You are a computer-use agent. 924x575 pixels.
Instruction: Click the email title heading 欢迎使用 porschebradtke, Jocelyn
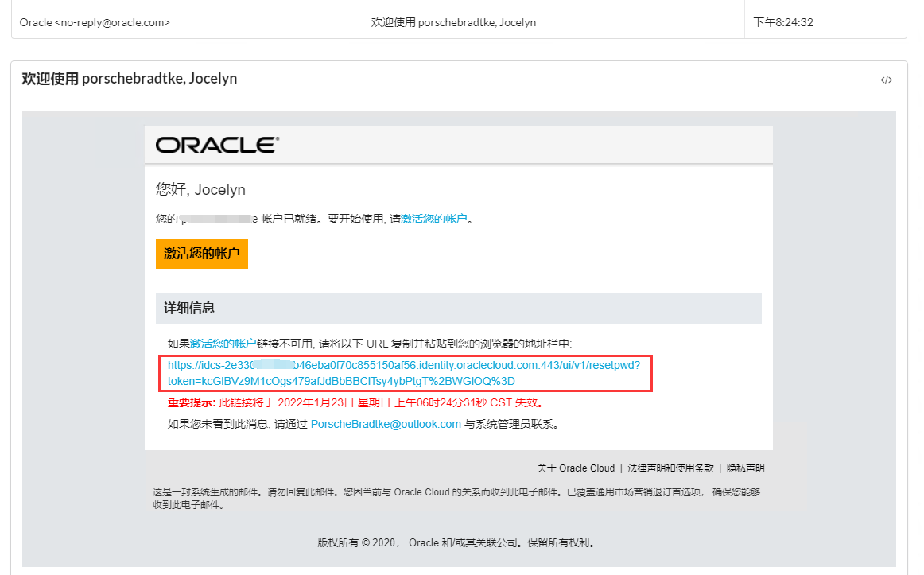pyautogui.click(x=130, y=79)
